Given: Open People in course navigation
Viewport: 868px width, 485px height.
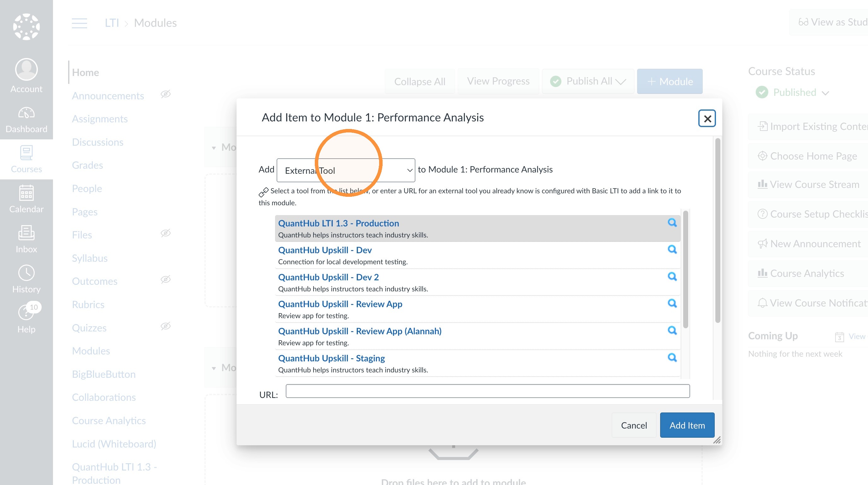Looking at the screenshot, I should 87,188.
